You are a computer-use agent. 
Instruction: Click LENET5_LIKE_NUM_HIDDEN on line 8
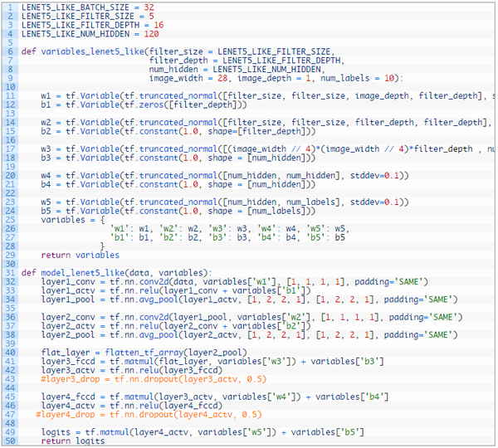266,69
